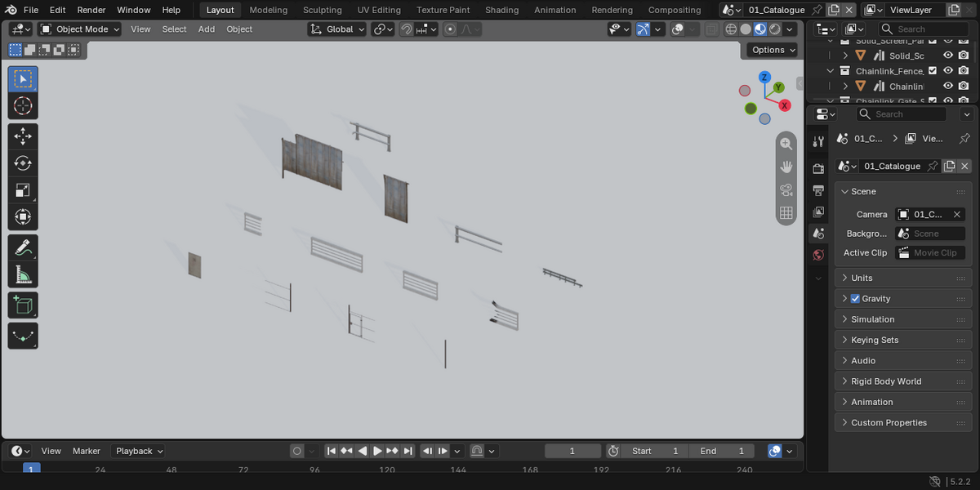This screenshot has width=980, height=490.
Task: Select the Scale tool
Action: coord(23,190)
